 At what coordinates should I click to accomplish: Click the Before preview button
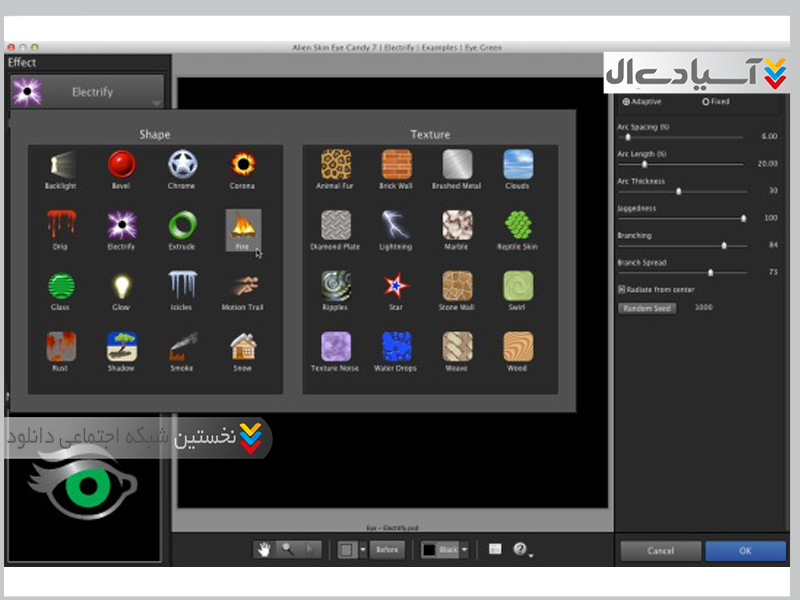387,549
